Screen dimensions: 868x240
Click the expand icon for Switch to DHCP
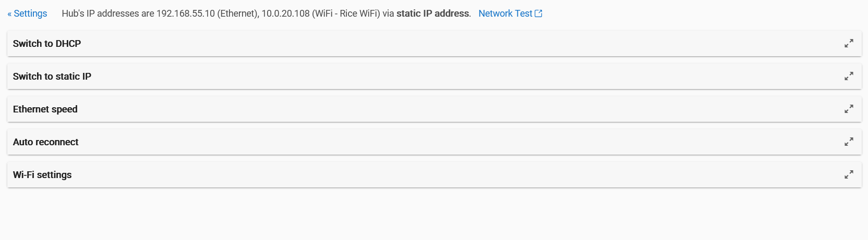pyautogui.click(x=849, y=44)
